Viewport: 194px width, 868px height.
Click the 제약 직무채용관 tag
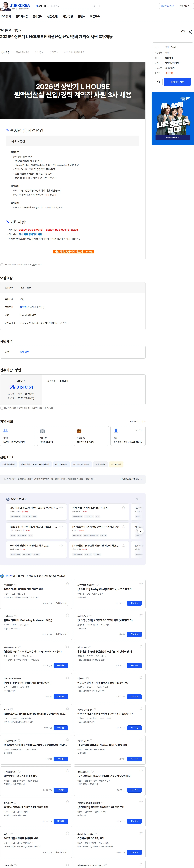point(61,464)
